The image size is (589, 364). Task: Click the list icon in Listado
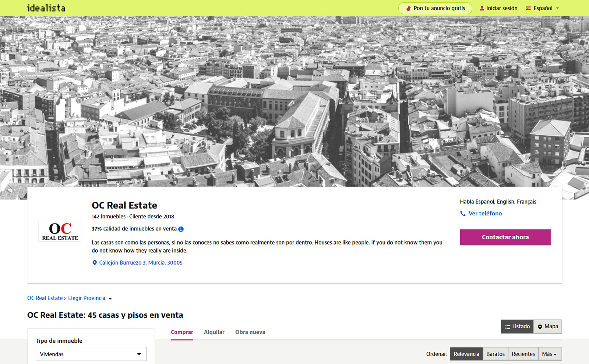[508, 327]
